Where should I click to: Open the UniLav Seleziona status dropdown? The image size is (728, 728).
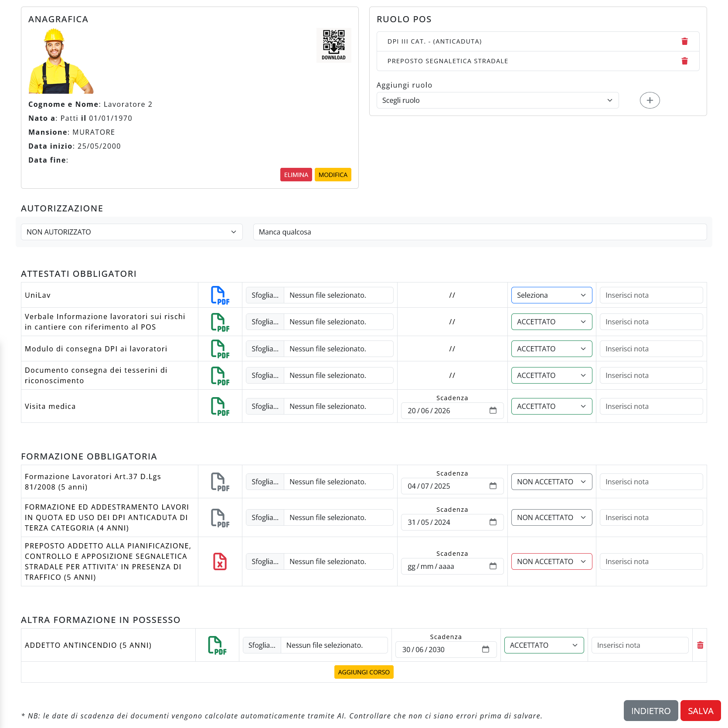(x=551, y=295)
